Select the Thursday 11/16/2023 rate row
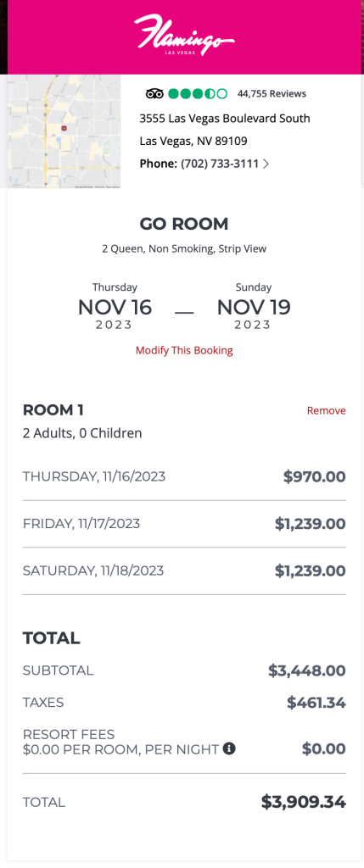This screenshot has height=868, width=364. click(184, 476)
